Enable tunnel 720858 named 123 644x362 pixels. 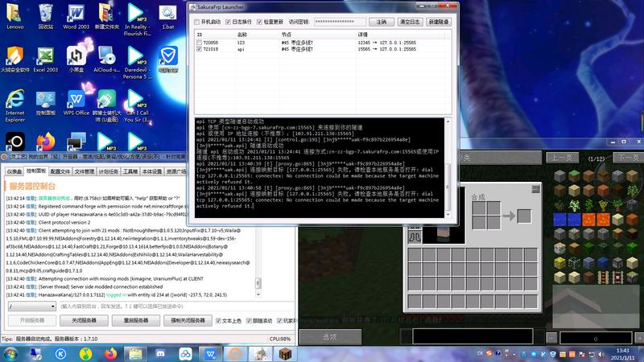coord(199,43)
